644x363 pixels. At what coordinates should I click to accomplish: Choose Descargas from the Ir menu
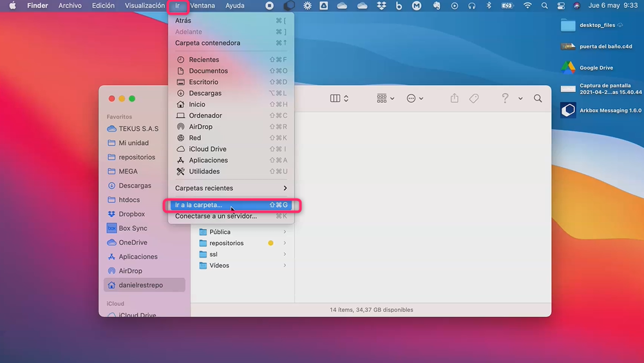tap(205, 93)
